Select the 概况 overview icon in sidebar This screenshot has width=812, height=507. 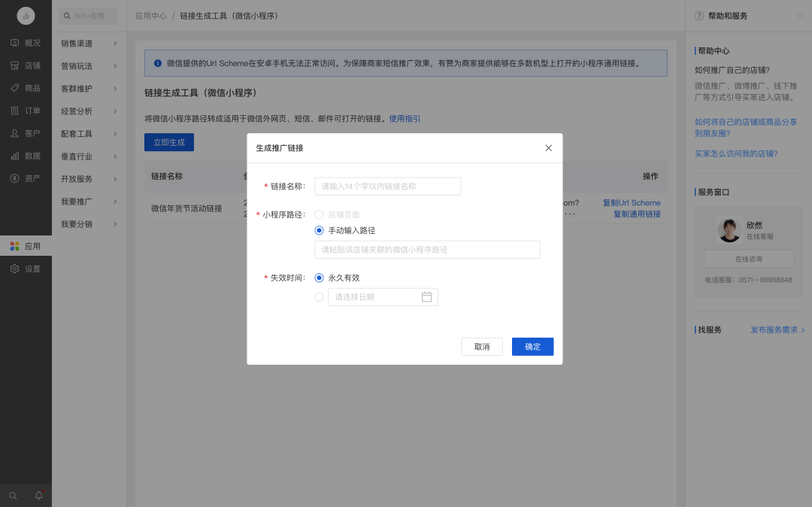click(13, 42)
